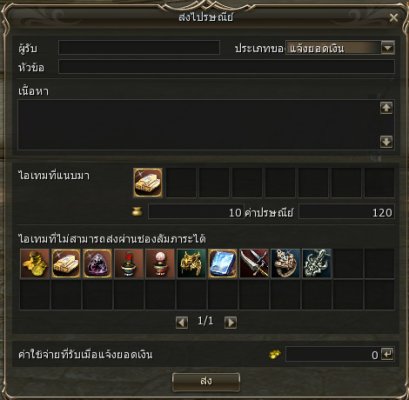Select the gold coins pile in inventory
The height and width of the screenshot is (400, 409).
tap(35, 263)
